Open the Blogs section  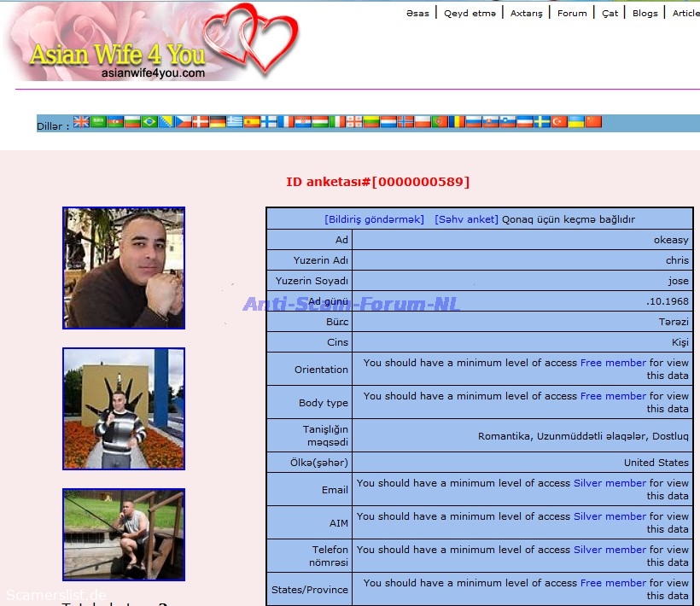click(645, 13)
